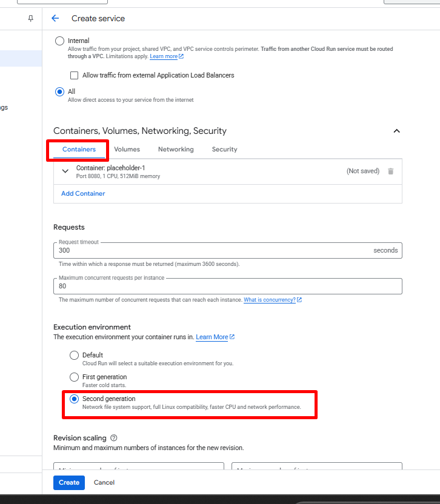Switch to the Volumes tab
Image resolution: width=440 pixels, height=504 pixels.
[127, 149]
